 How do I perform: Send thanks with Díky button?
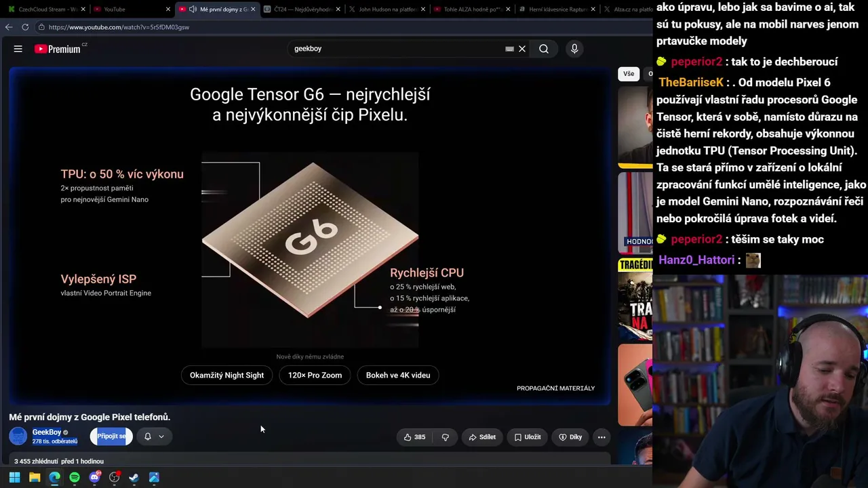[x=570, y=437]
